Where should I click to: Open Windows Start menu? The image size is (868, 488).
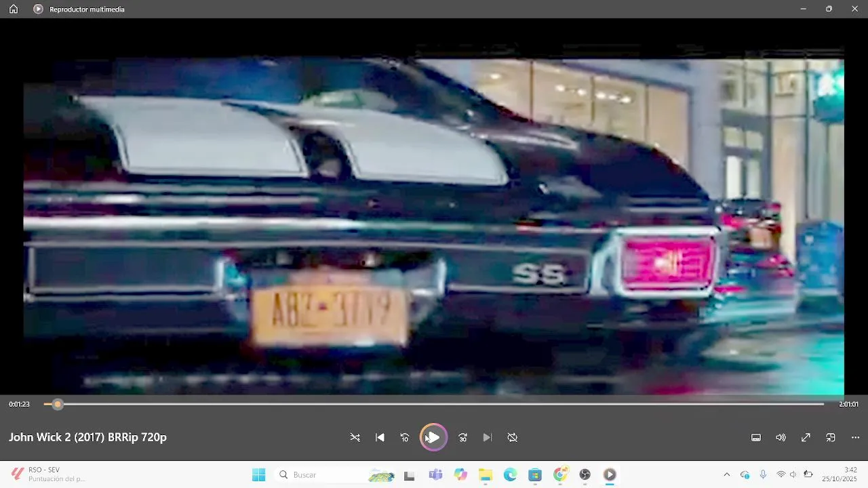258,474
